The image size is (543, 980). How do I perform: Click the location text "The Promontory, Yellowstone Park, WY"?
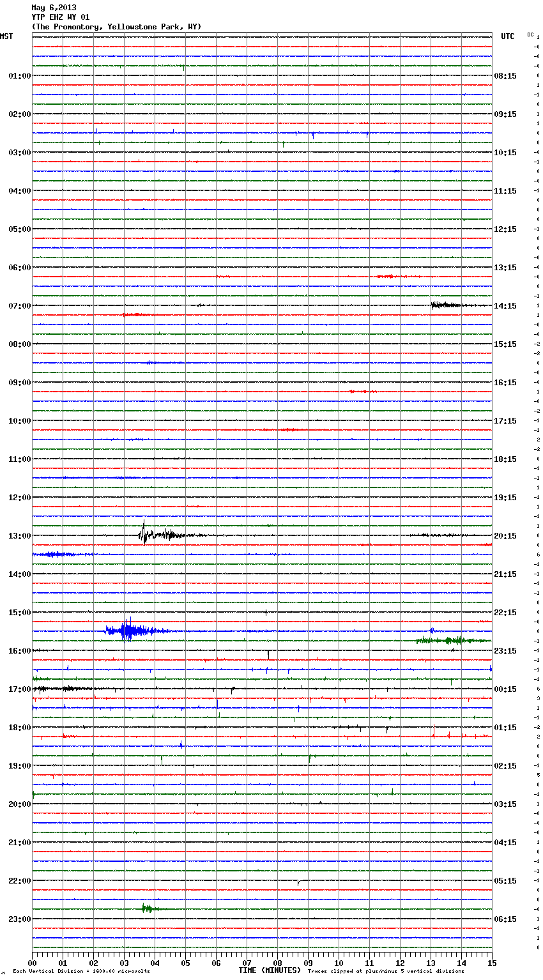click(116, 27)
